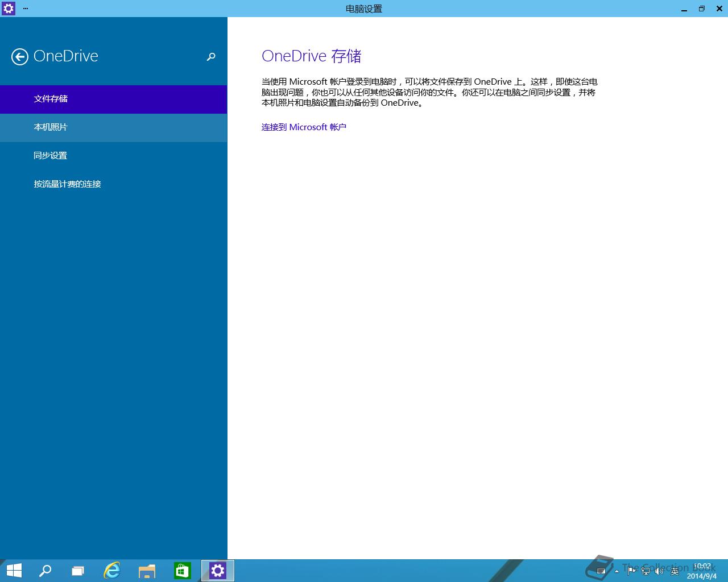Open the 按流量计费的连接 section

coord(114,184)
